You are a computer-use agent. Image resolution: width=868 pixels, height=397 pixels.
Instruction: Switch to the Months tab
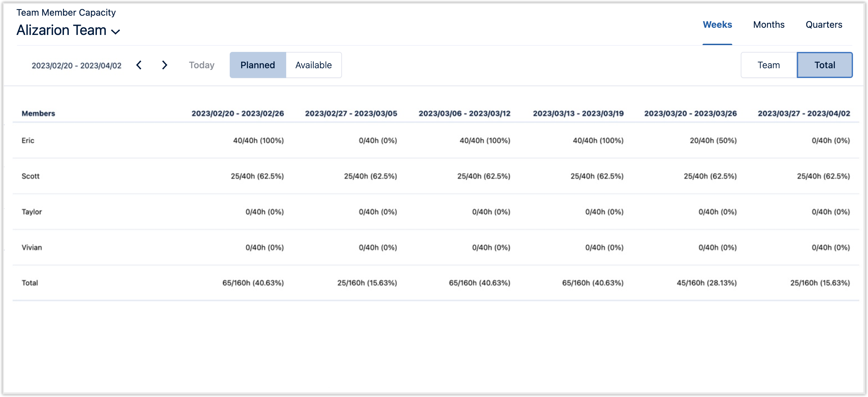click(x=768, y=24)
